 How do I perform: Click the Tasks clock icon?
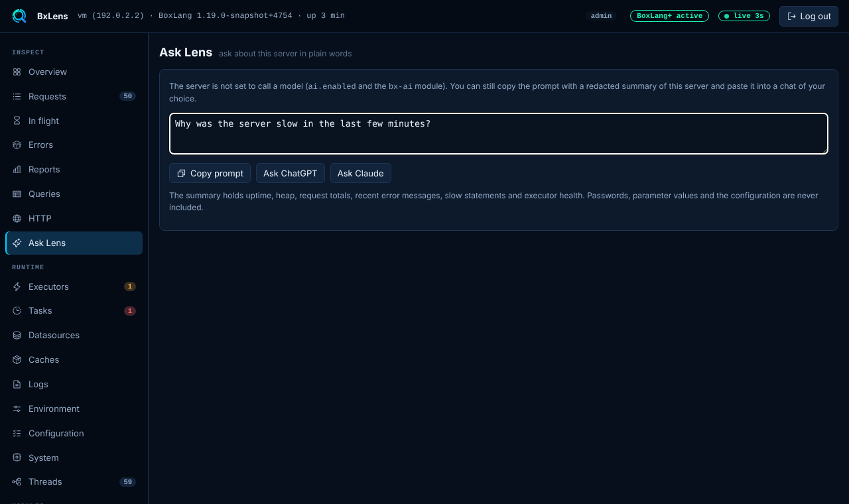click(17, 310)
